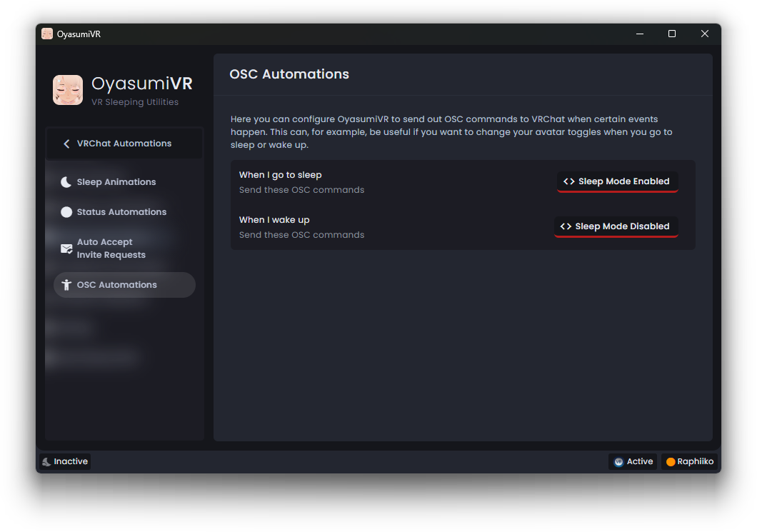Click 'VR Sleeping Utilities' subtitle text
This screenshot has height=532, width=757.
click(x=135, y=102)
